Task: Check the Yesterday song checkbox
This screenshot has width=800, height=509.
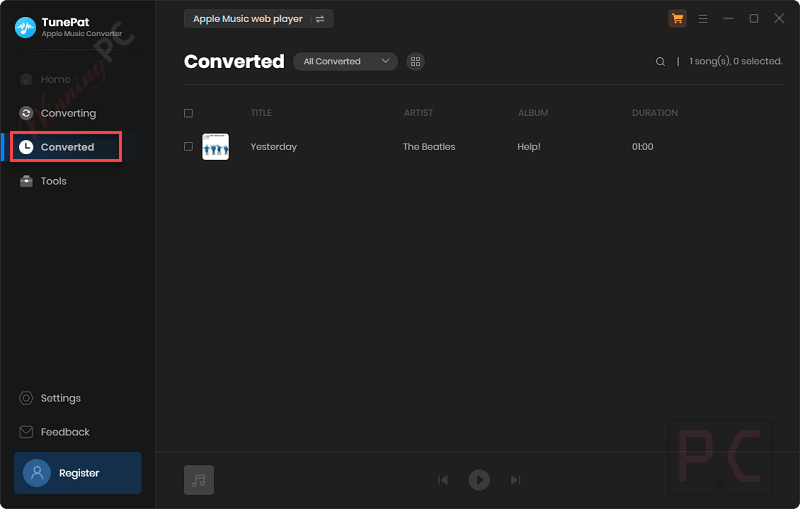Action: tap(188, 147)
